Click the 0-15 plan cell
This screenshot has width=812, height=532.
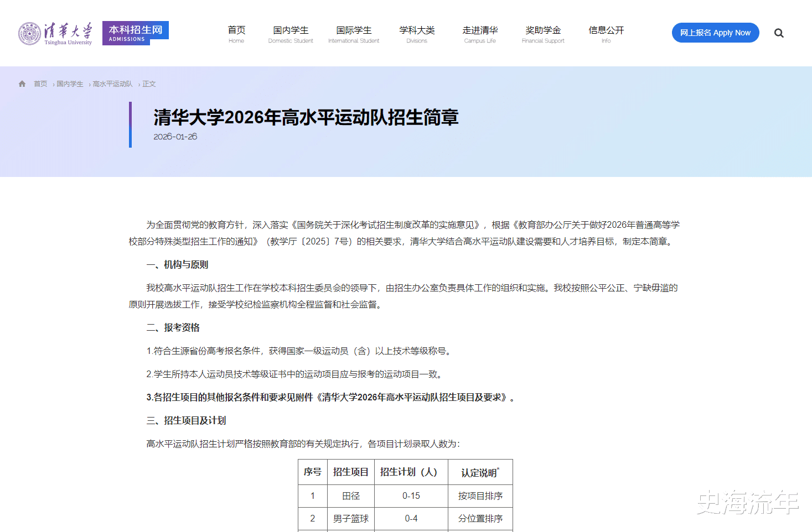(411, 496)
